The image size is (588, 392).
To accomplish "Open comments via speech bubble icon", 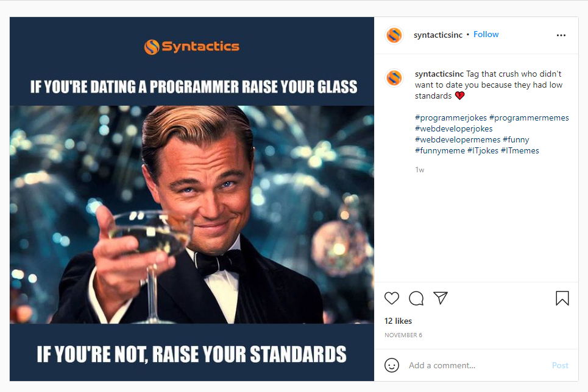I will coord(416,298).
